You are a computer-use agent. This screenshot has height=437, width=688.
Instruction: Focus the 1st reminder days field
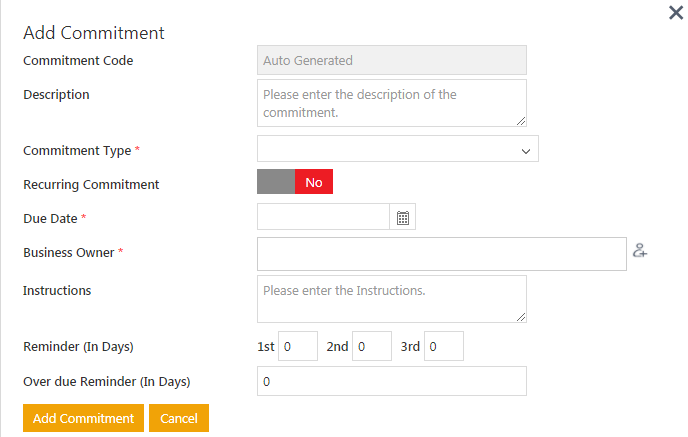[x=297, y=347]
